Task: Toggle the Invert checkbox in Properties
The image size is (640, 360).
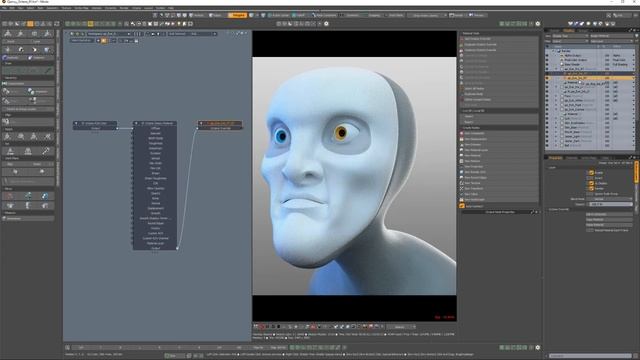Action: [591, 178]
